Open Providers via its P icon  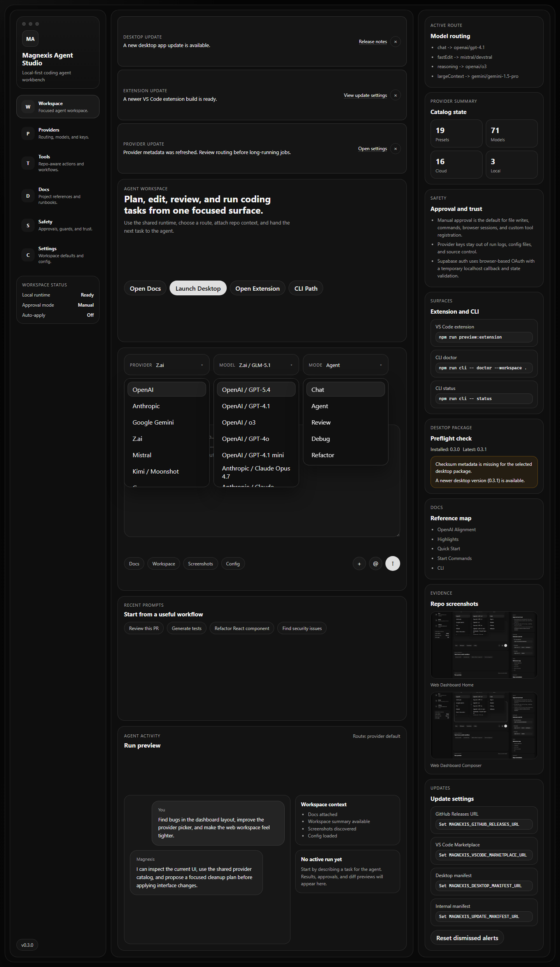click(28, 133)
